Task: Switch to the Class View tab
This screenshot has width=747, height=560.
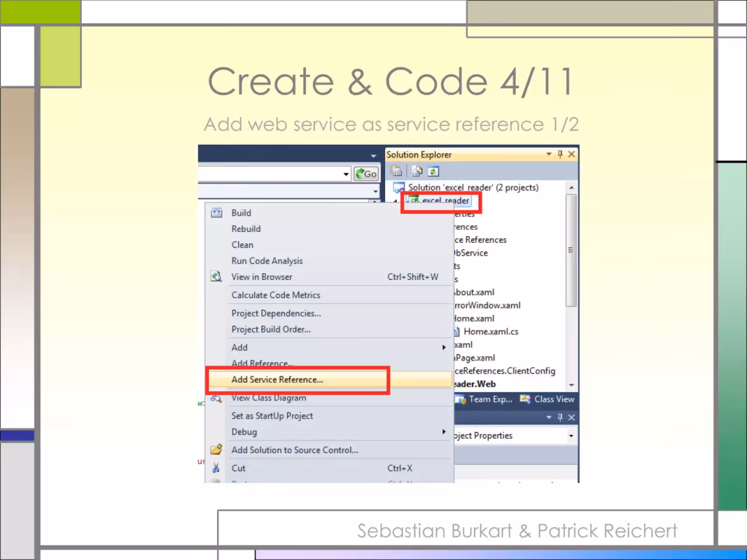Action: click(x=547, y=399)
